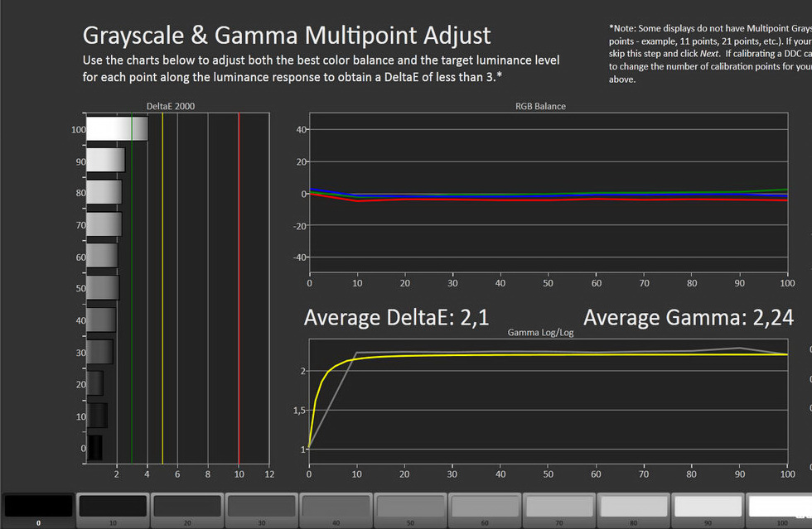Viewport: 812px width, 529px height.
Task: Click the Average DeltaE: 2,1 readout
Action: click(396, 317)
